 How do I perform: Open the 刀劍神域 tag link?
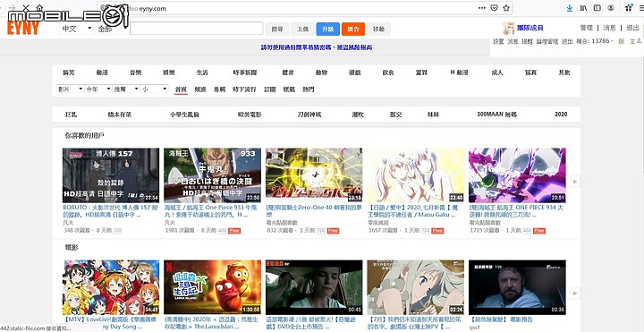click(x=309, y=115)
